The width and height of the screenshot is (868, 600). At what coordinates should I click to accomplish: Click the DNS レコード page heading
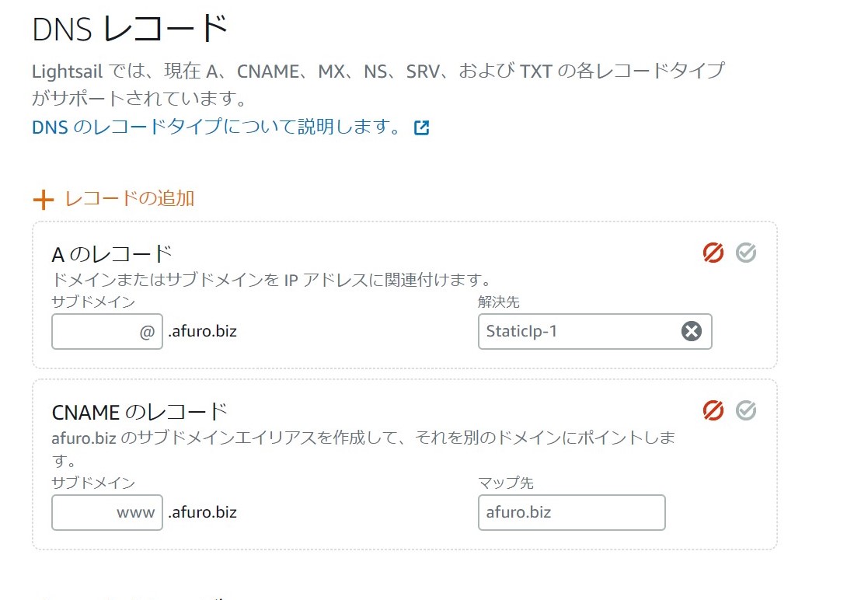tap(130, 30)
